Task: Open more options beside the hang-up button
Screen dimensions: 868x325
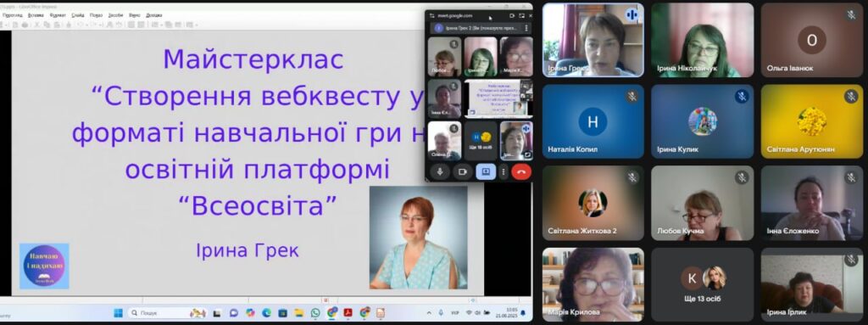Action: pos(504,172)
